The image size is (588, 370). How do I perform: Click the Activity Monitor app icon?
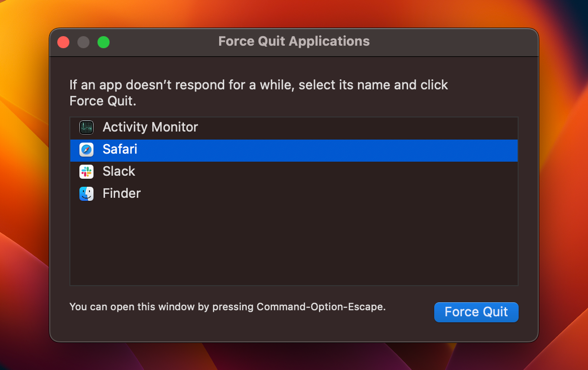(86, 127)
